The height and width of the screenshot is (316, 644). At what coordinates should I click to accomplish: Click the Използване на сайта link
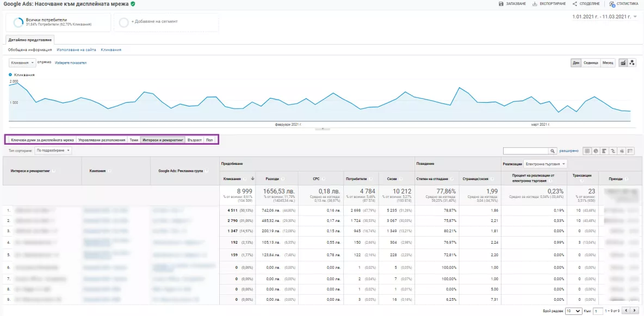76,49
